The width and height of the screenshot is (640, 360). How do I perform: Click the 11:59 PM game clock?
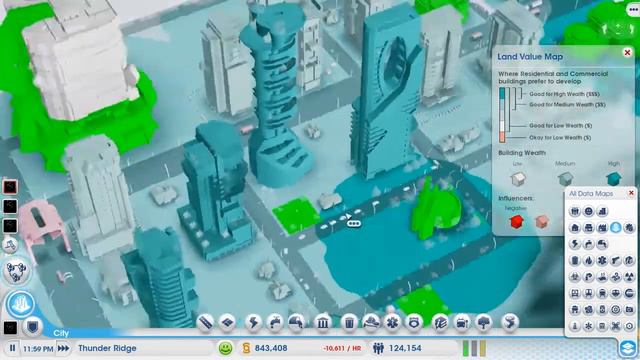click(38, 349)
